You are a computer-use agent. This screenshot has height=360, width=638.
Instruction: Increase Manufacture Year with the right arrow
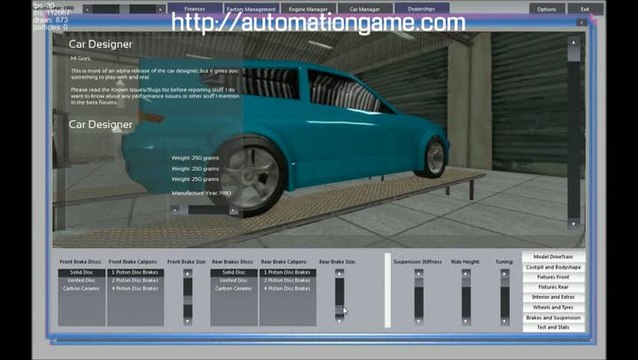234,210
